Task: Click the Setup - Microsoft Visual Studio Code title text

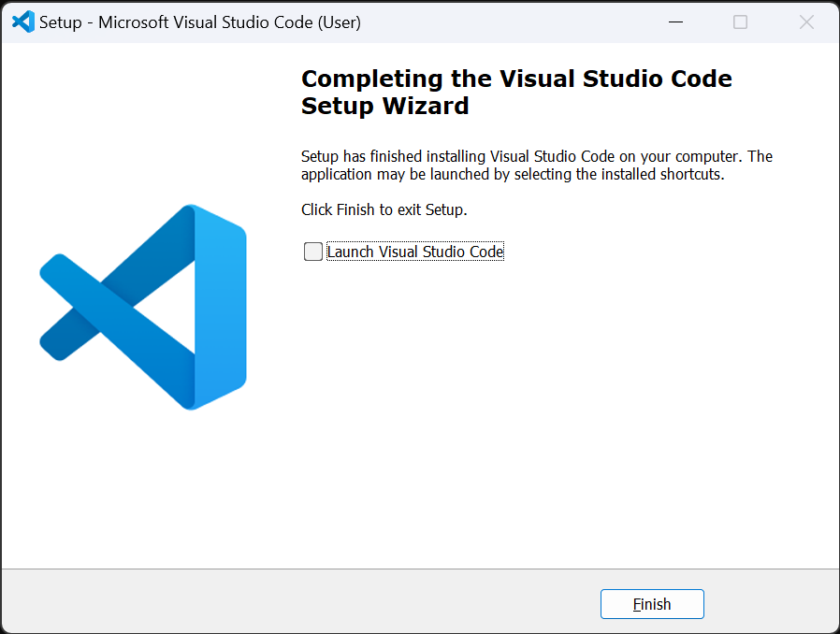Action: click(x=200, y=22)
